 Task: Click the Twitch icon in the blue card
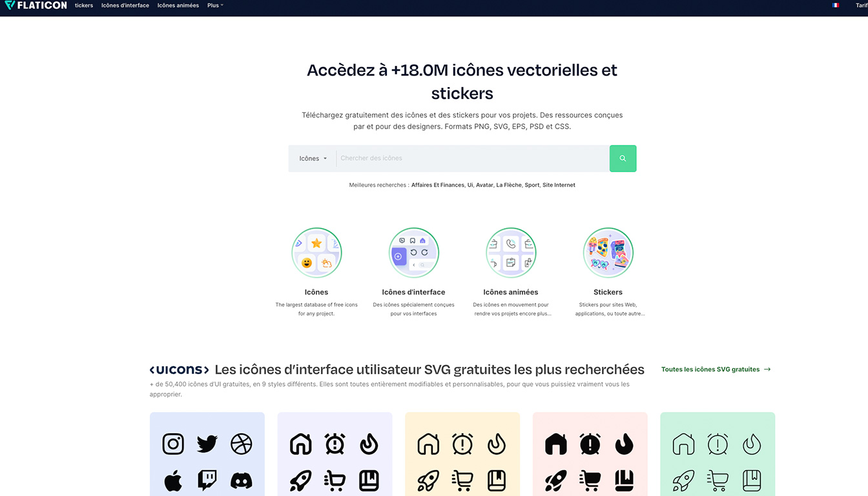click(207, 480)
